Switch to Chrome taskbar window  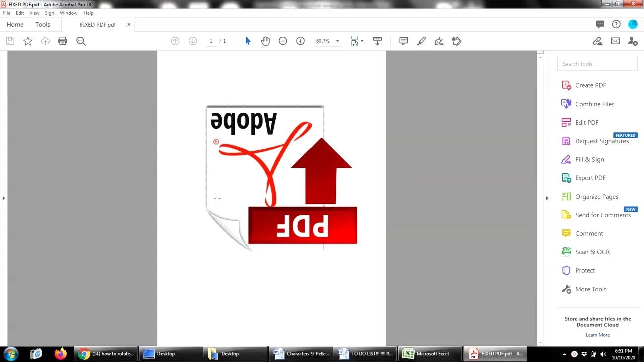pyautogui.click(x=106, y=354)
